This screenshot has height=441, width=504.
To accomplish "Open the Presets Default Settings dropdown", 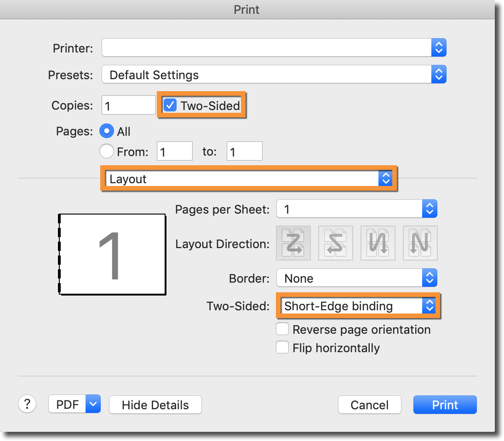I will tap(274, 75).
